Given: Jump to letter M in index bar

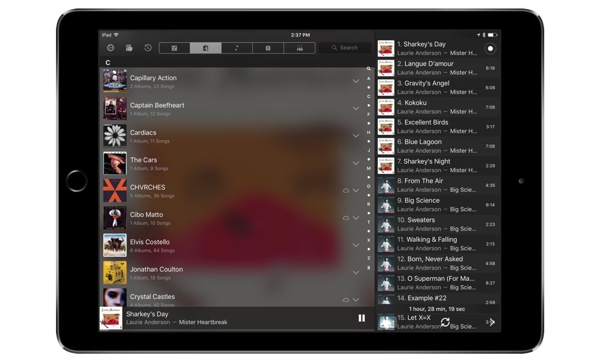Looking at the screenshot, I should point(368,168).
